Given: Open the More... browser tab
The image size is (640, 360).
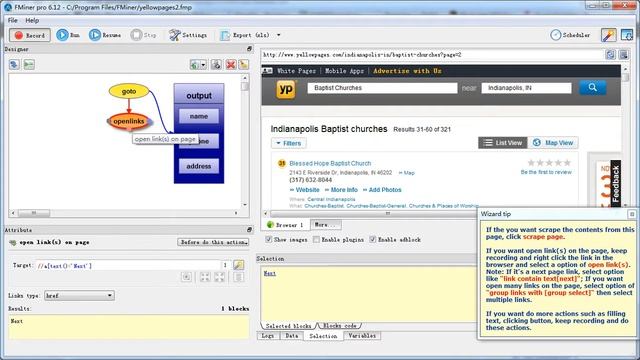Looking at the screenshot, I should [325, 225].
